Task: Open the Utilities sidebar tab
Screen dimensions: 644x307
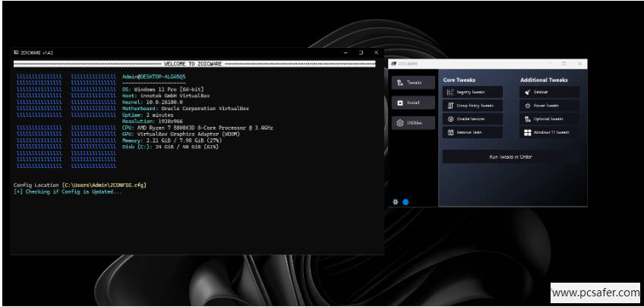Action: pos(414,122)
